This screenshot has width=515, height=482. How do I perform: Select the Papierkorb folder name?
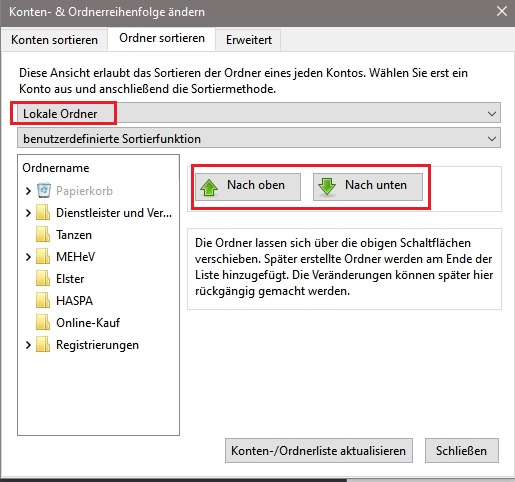click(84, 191)
